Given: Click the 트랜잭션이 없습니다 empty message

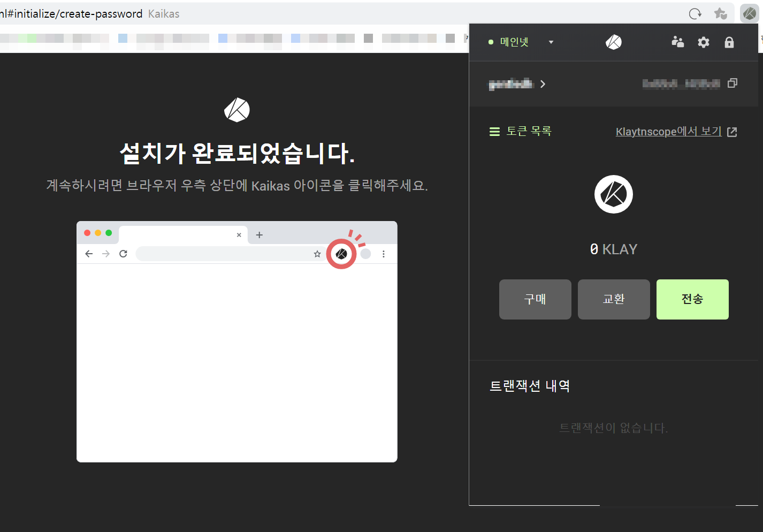Looking at the screenshot, I should pyautogui.click(x=614, y=428).
